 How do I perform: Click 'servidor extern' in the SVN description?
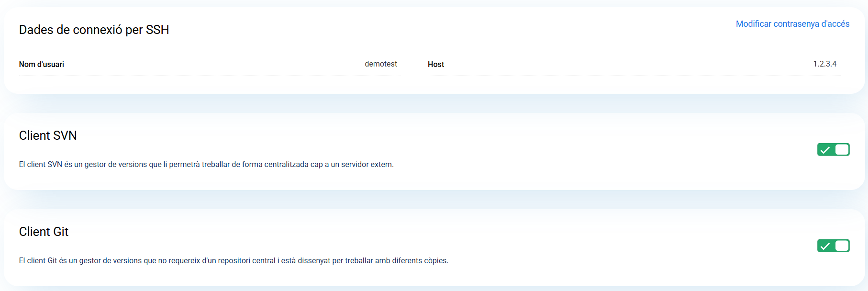tap(367, 165)
